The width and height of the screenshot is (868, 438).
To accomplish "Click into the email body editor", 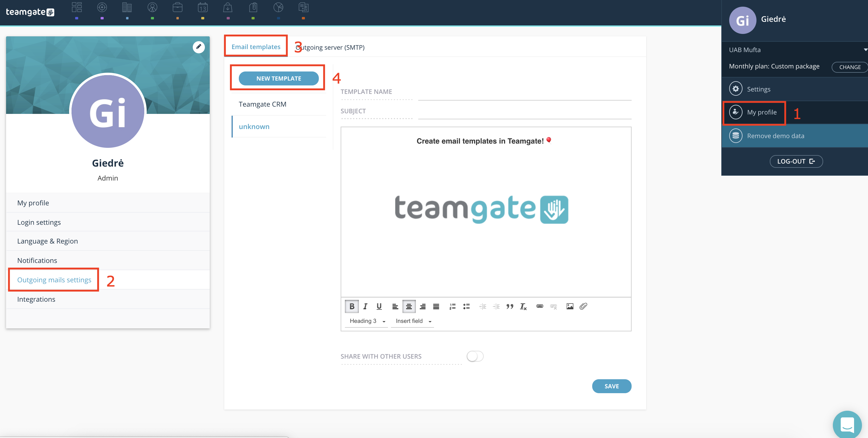I will [x=486, y=212].
